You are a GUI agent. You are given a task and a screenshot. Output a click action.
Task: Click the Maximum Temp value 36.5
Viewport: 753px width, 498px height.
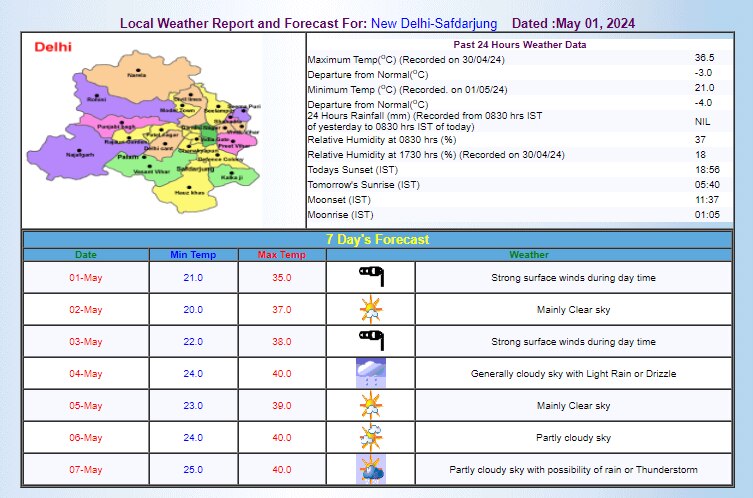point(704,58)
